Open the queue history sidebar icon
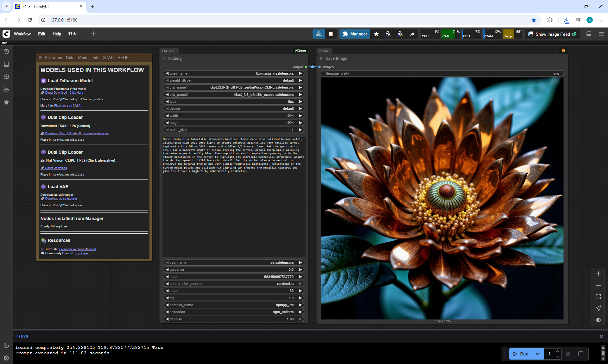The height and width of the screenshot is (364, 608). (x=6, y=52)
